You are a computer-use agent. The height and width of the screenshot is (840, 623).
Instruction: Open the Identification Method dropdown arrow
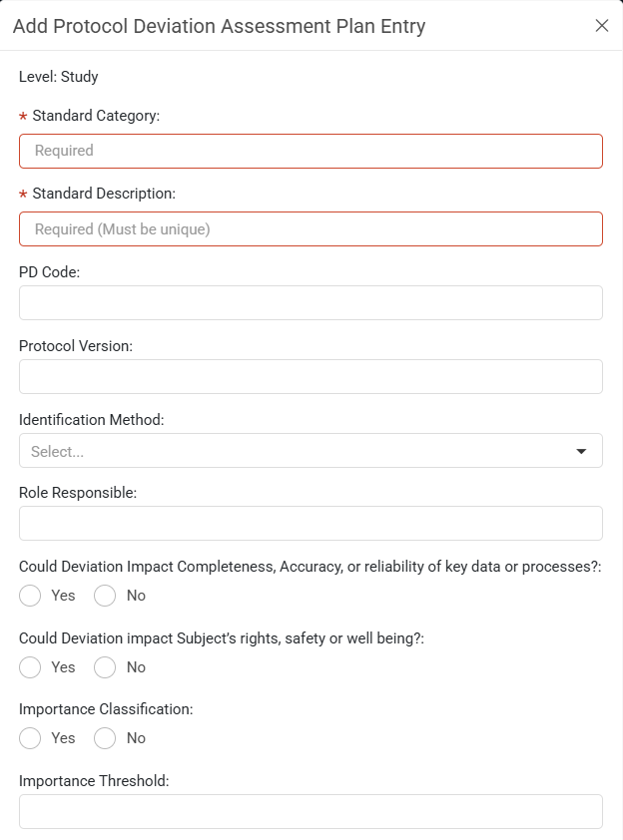[x=581, y=451]
